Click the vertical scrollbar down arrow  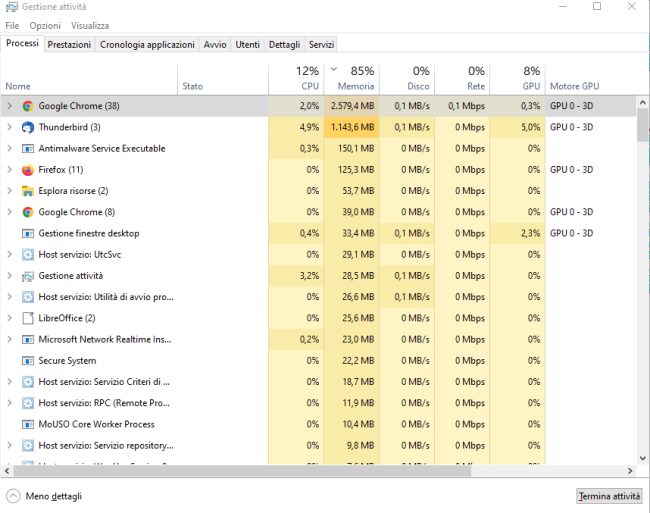click(643, 458)
